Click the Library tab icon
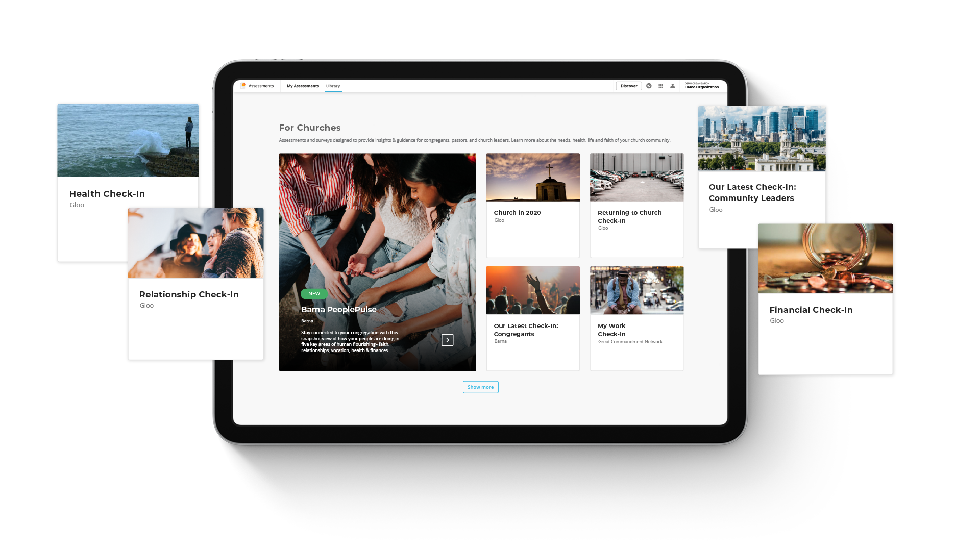Screen dimensions: 980x551 (332, 85)
